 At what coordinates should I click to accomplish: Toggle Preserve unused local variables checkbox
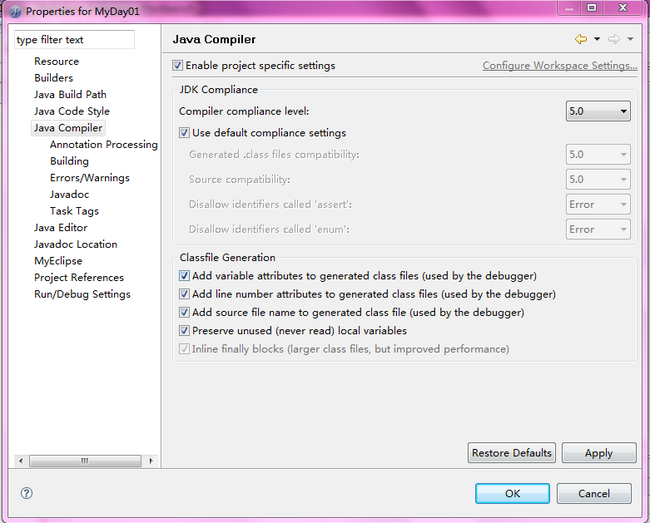pyautogui.click(x=184, y=330)
